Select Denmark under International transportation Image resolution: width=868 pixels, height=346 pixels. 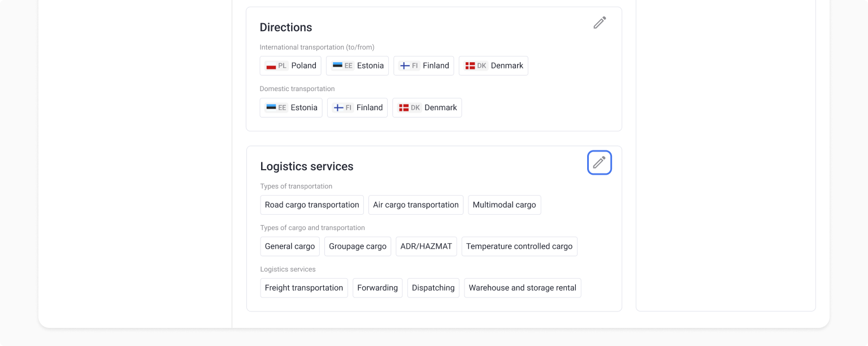click(493, 66)
